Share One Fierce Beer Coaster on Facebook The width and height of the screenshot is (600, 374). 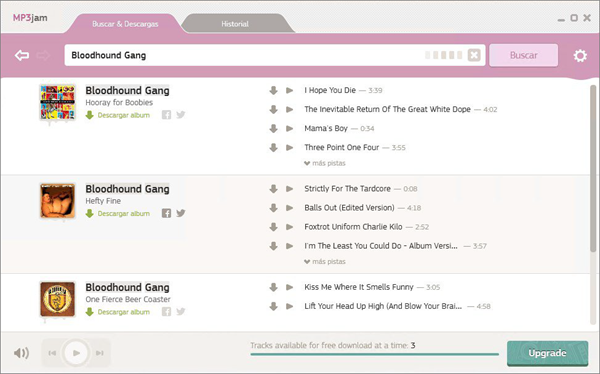coord(166,312)
